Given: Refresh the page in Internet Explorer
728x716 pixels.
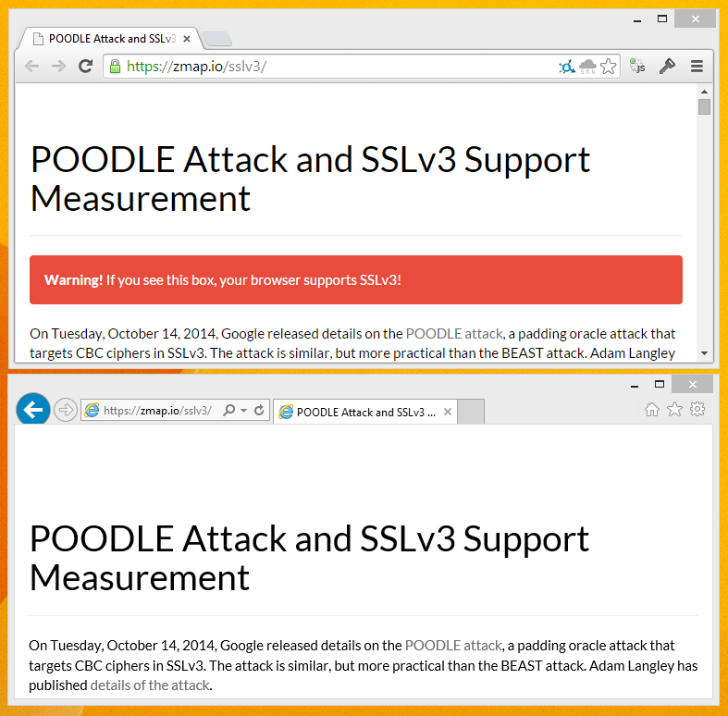Looking at the screenshot, I should pos(259,410).
